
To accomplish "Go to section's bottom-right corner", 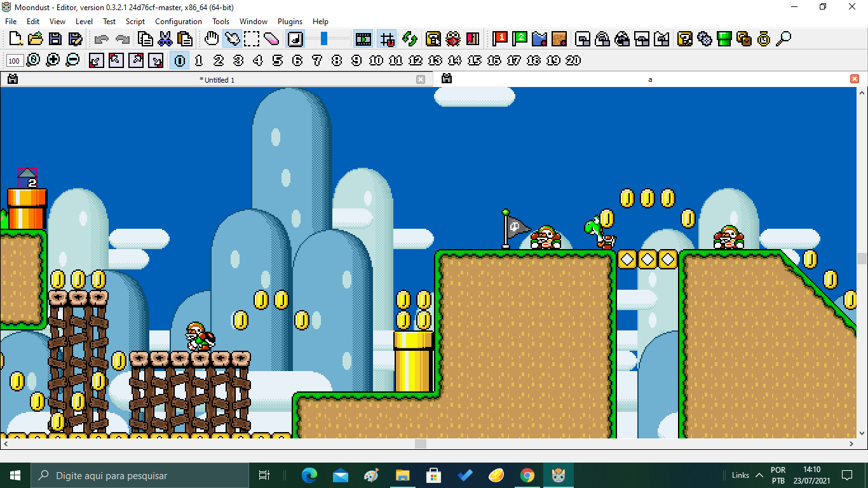I will point(156,60).
